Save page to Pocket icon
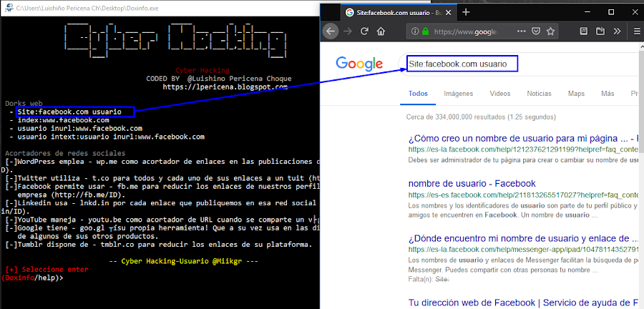Screen dimensions: 644x309 [536, 31]
